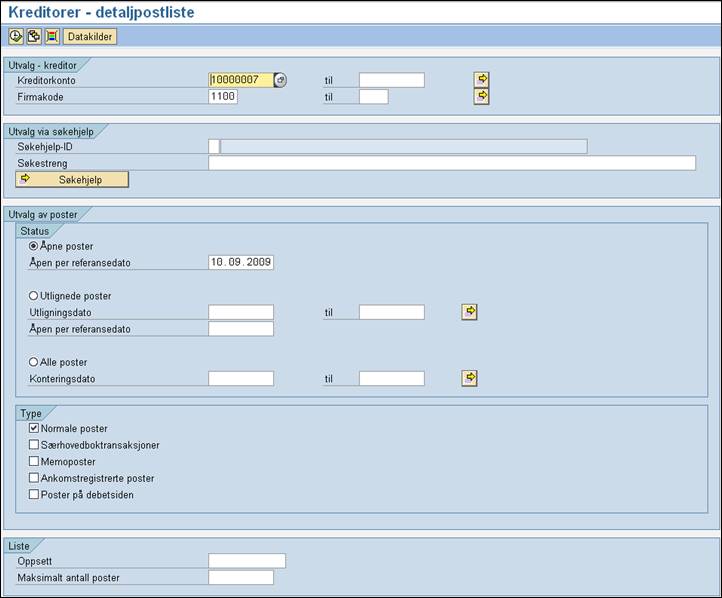Click the 'Utvalg av poster' group title
Screen dimensions: 722x598
(x=43, y=215)
